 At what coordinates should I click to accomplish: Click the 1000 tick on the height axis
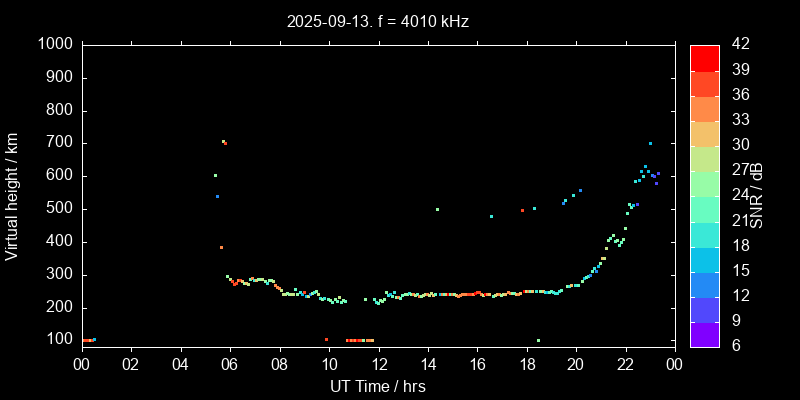(54, 44)
